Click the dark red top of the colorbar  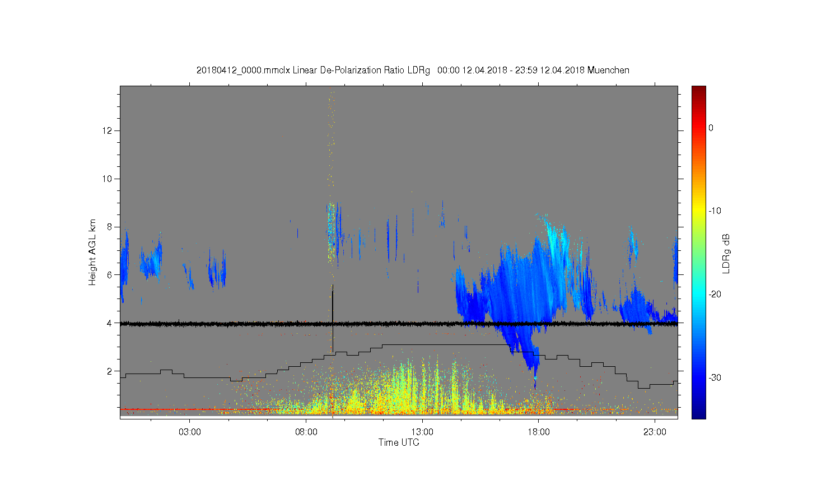pos(698,91)
